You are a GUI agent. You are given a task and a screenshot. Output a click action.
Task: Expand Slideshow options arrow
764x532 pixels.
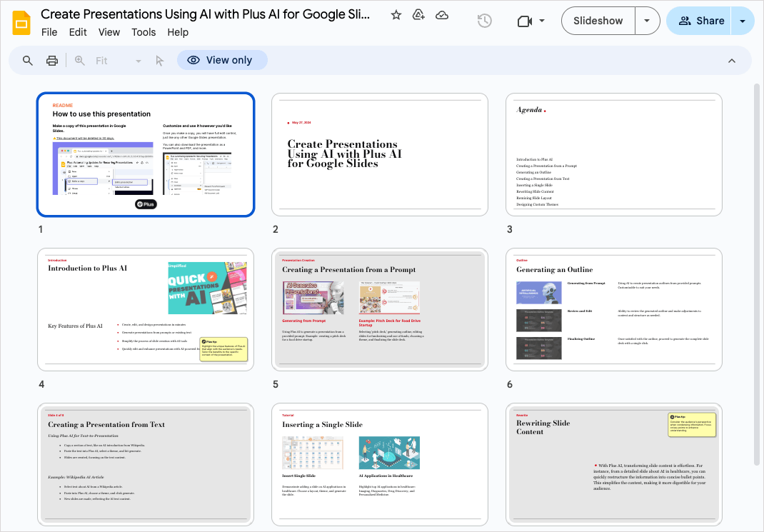click(x=647, y=21)
